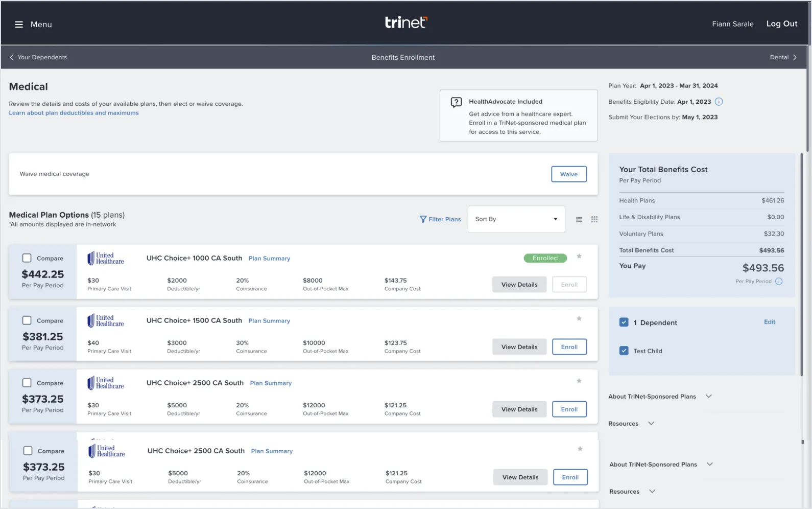Click United Healthcare logo on Choice+ 1500 plan
Viewport: 812px width, 509px height.
105,320
